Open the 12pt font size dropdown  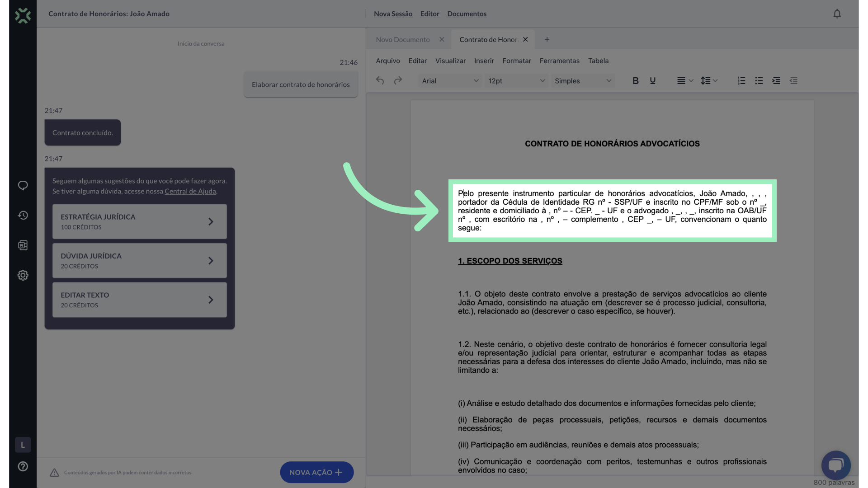516,80
